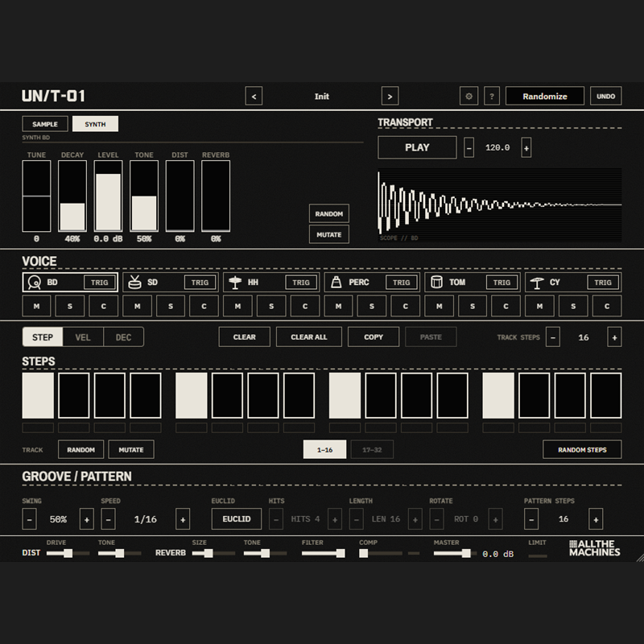The height and width of the screenshot is (644, 644).
Task: Mute the PERC voice
Action: (x=338, y=306)
